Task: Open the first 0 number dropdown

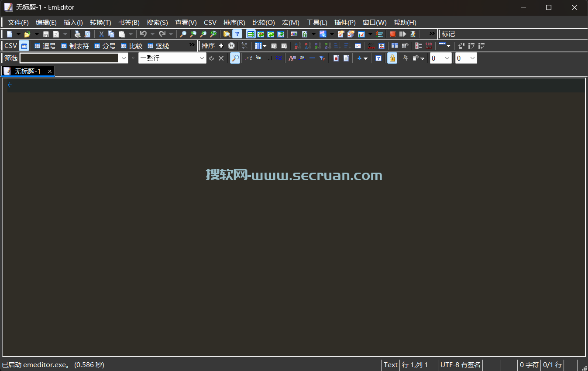Action: coord(447,58)
